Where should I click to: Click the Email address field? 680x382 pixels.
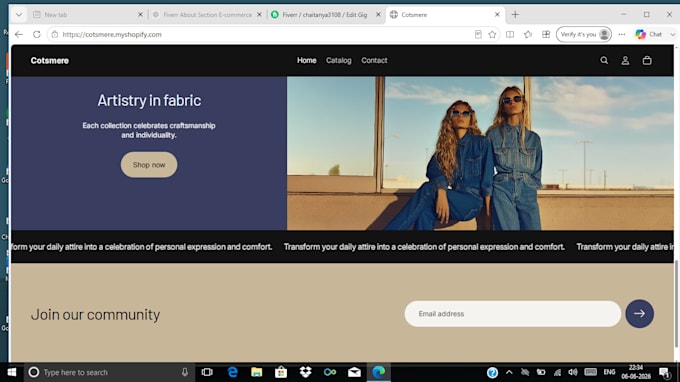[x=513, y=313]
